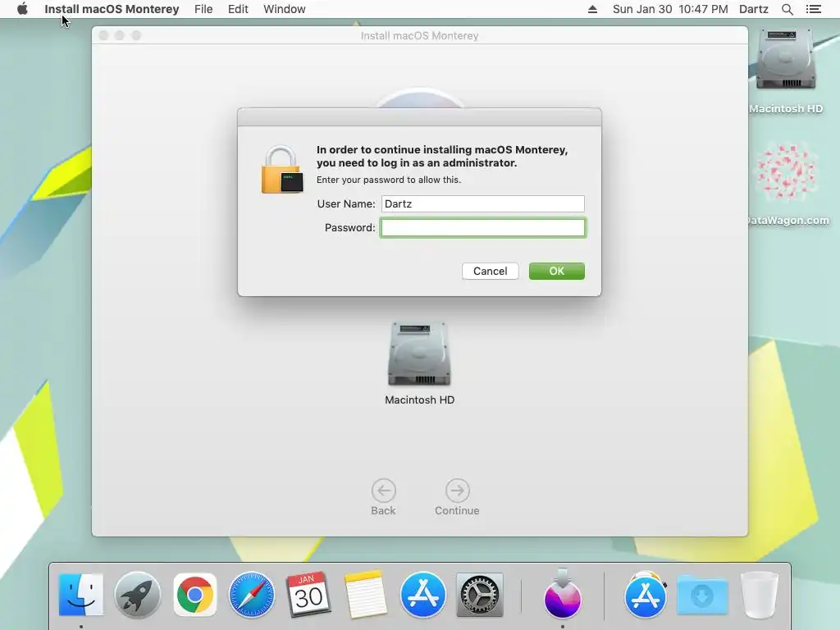Click the 'Install macOS Monterey' window title

pos(419,35)
